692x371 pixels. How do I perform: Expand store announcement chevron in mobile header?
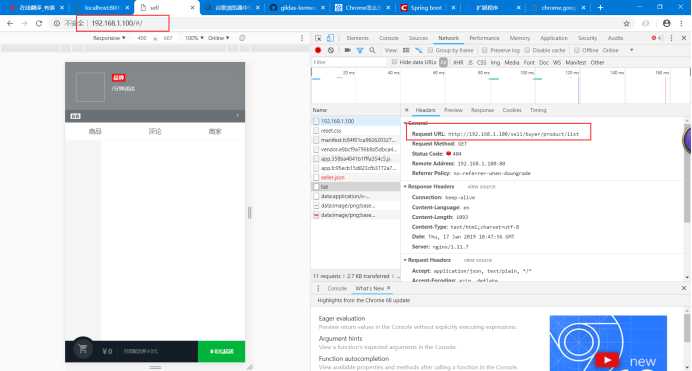237,116
